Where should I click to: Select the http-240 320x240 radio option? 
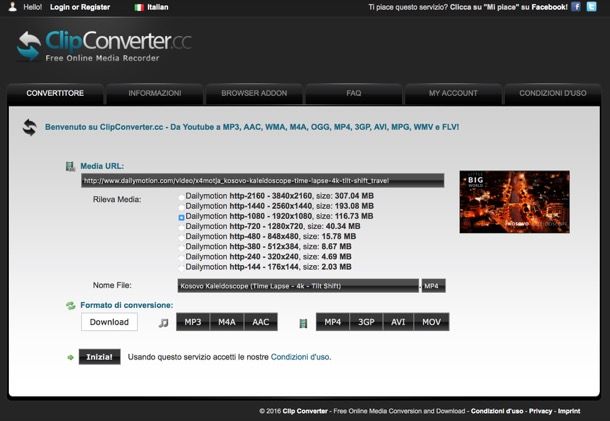tap(181, 258)
